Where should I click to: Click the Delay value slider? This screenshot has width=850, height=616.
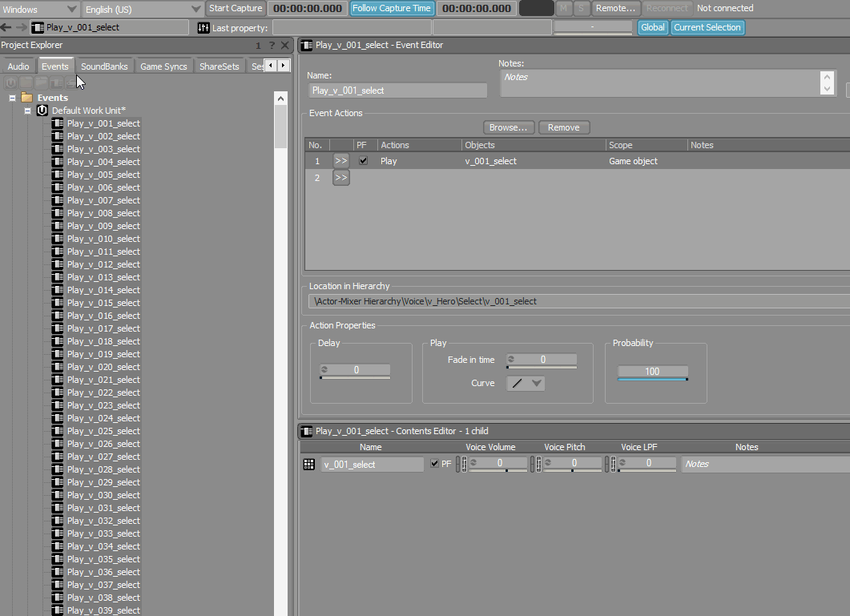pyautogui.click(x=355, y=372)
